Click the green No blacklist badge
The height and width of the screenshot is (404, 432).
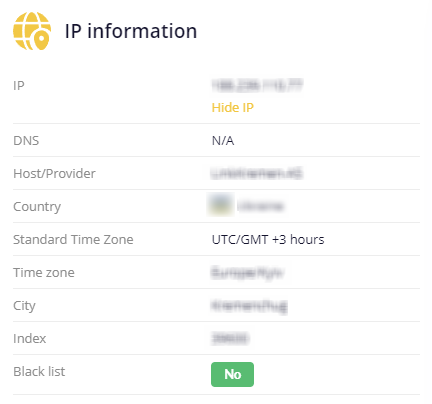(232, 374)
